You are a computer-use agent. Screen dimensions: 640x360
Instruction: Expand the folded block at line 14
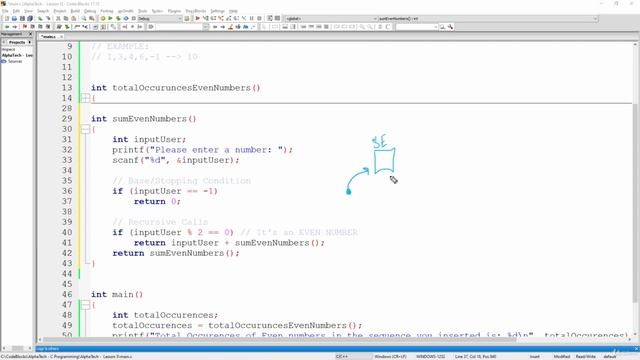[85, 98]
